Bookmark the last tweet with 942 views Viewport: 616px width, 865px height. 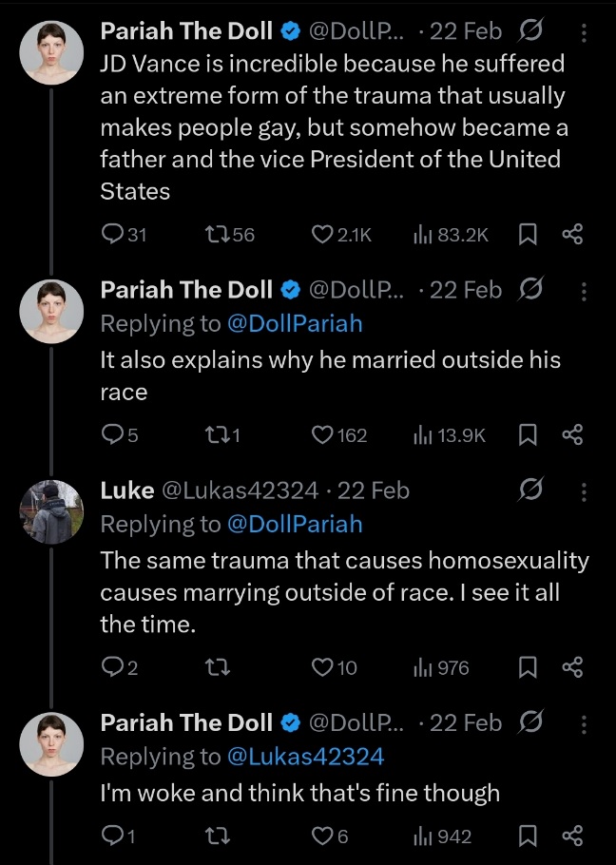point(529,836)
